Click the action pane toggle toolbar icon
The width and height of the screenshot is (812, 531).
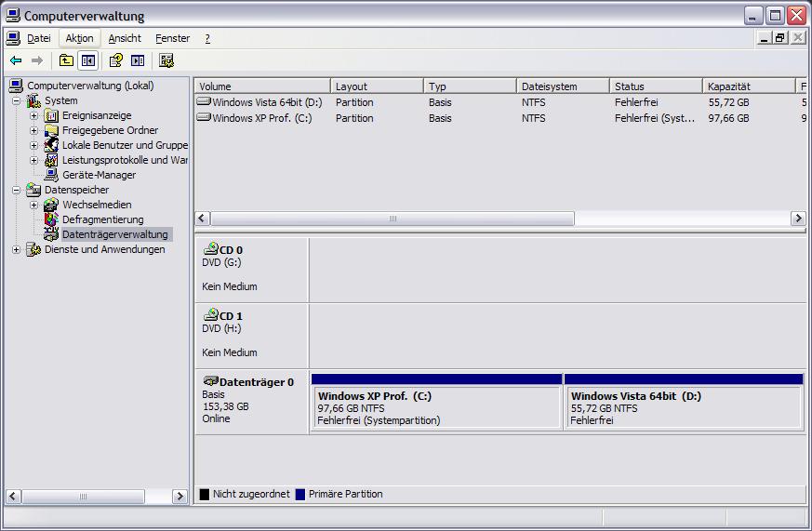point(138,60)
